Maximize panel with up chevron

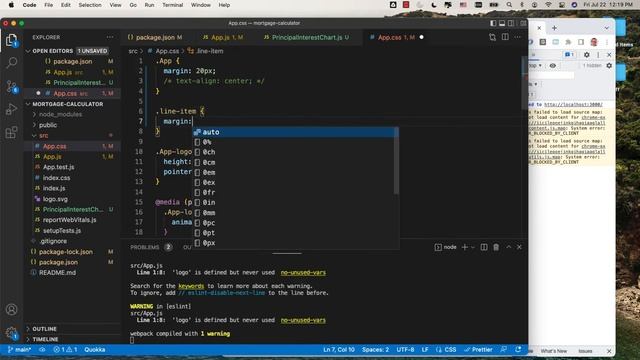tap(509, 247)
